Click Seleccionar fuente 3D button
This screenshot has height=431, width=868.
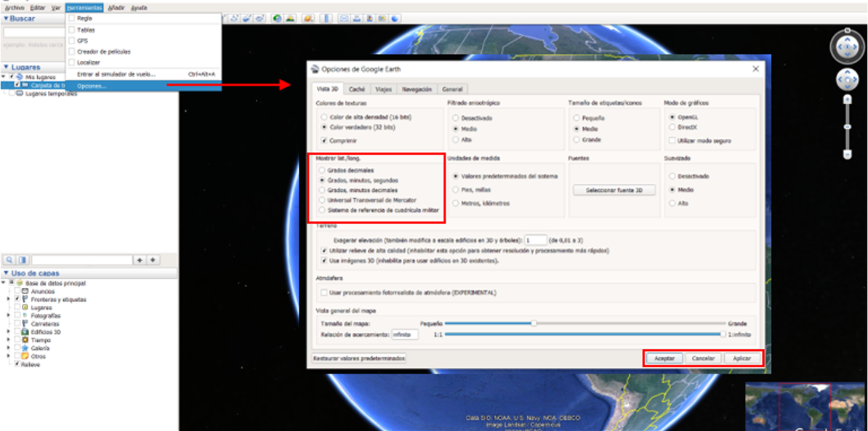click(x=614, y=190)
